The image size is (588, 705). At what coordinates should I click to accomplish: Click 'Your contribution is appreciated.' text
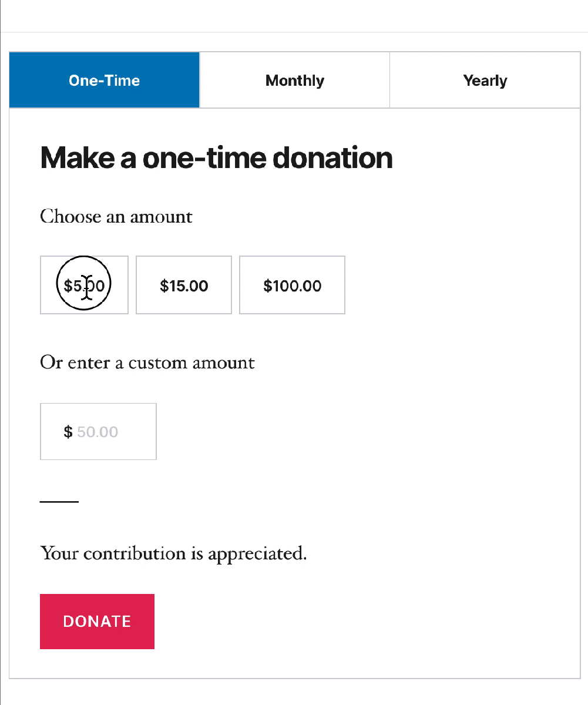click(x=173, y=553)
